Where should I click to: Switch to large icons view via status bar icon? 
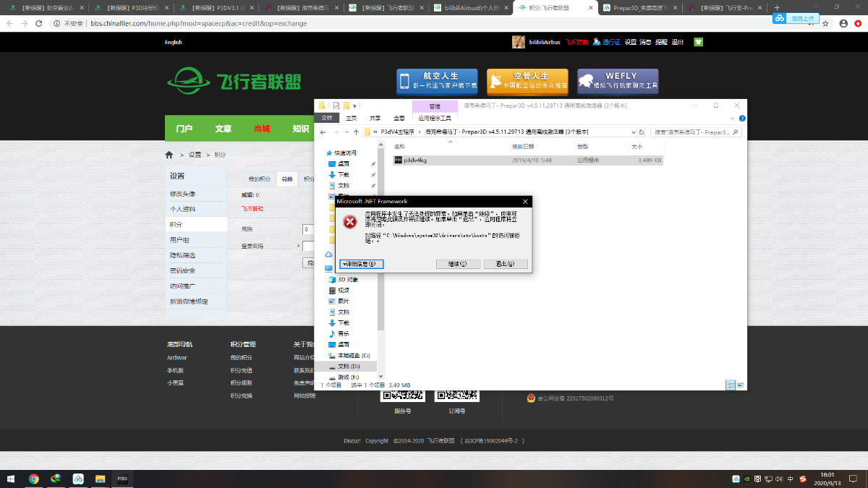tap(740, 385)
